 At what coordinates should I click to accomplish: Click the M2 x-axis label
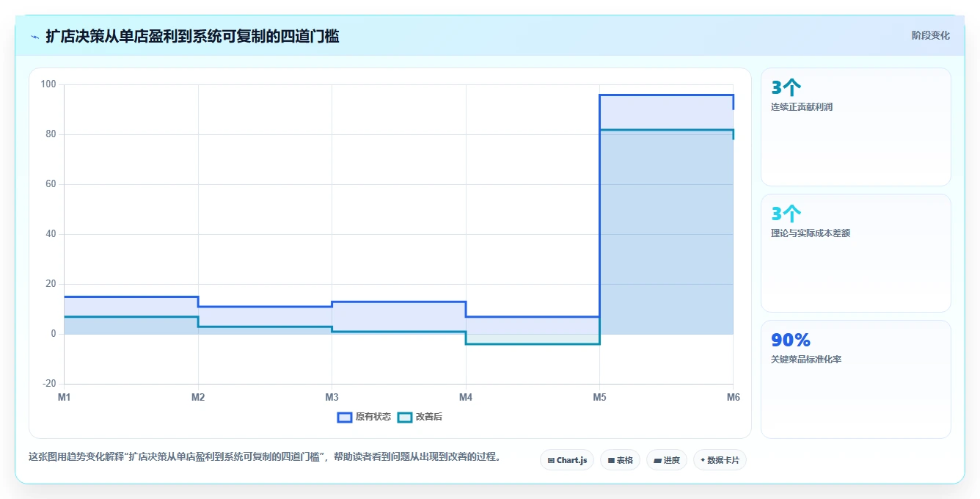coord(198,397)
